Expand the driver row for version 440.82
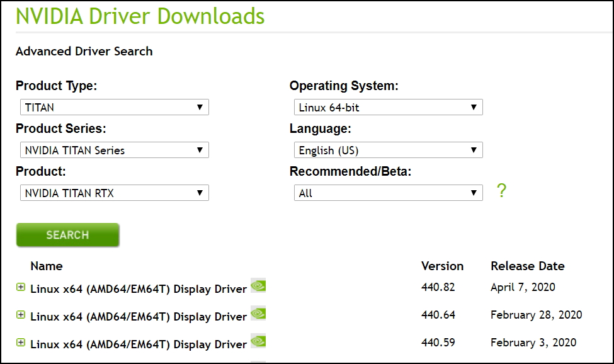The height and width of the screenshot is (364, 614). click(21, 287)
